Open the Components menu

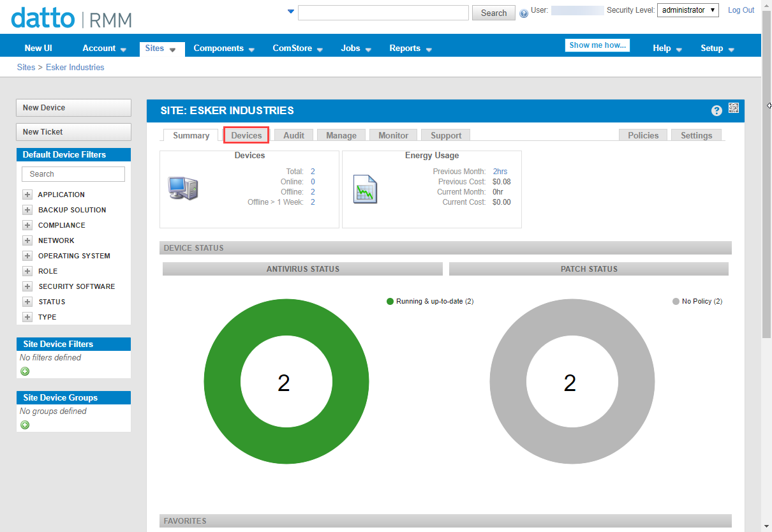(x=224, y=48)
